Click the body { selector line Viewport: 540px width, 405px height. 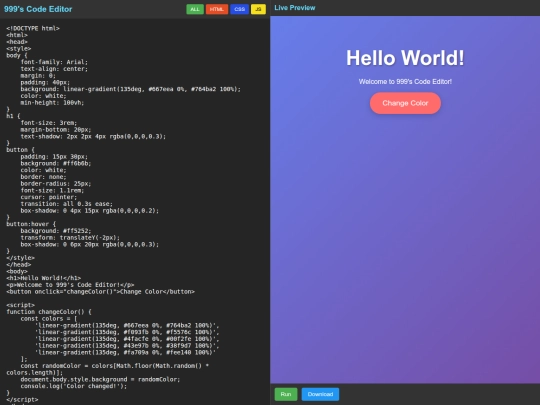17,55
